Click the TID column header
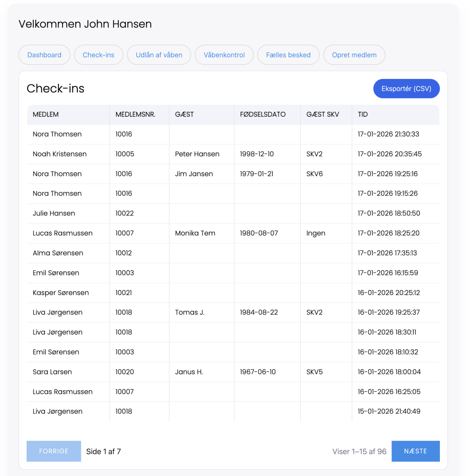Viewport: 470px width, 476px height. [363, 114]
